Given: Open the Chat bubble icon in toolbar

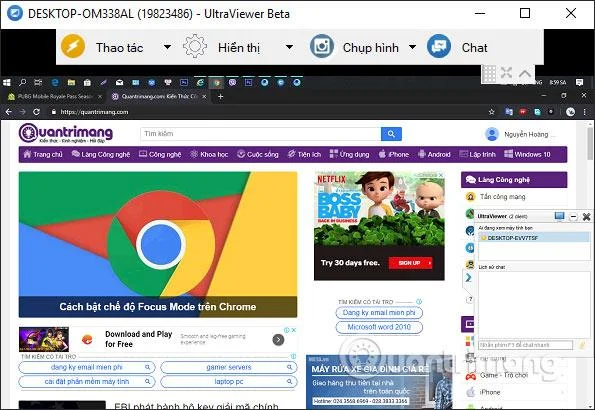Looking at the screenshot, I should (x=439, y=46).
